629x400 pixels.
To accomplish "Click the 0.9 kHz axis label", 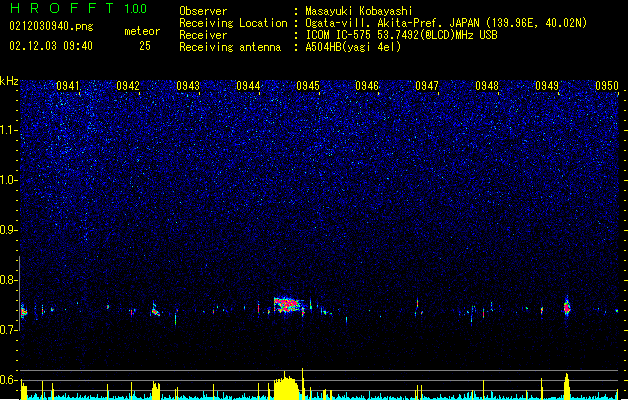I will tap(9, 230).
